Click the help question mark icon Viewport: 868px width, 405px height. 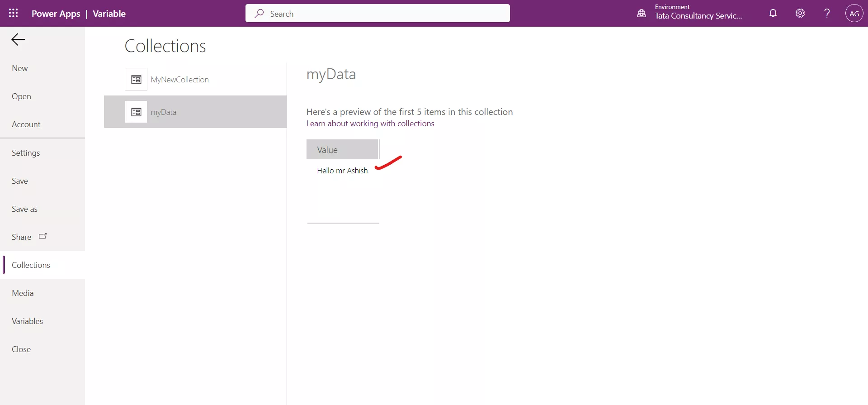[x=827, y=14]
